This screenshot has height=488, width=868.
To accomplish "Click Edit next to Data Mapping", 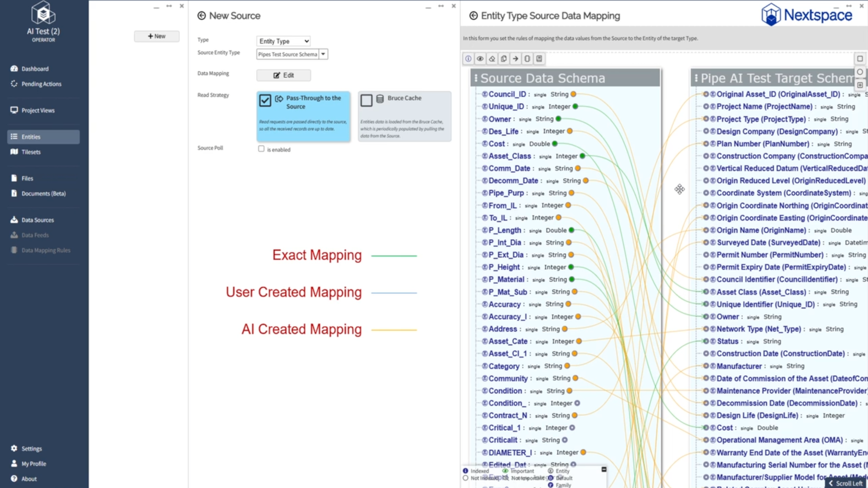I will point(283,75).
